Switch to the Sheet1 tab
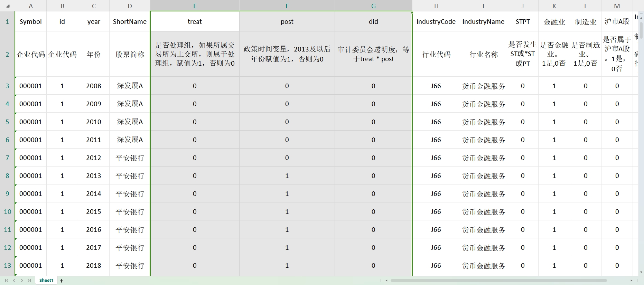 pos(46,281)
